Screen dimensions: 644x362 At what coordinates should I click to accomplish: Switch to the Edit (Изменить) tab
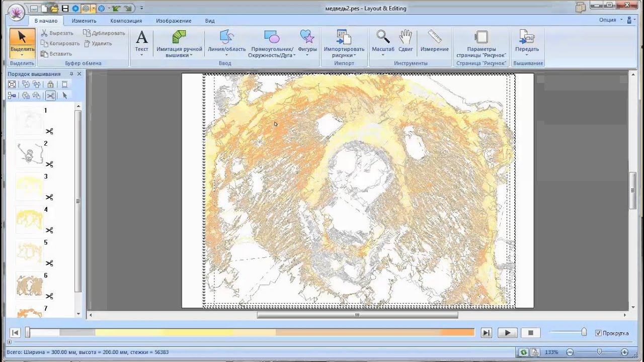pos(84,21)
